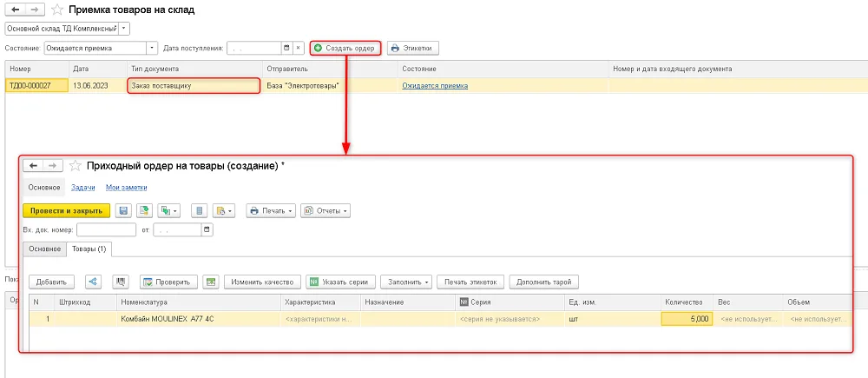The height and width of the screenshot is (378, 868).
Task: Switch to Товары (1) tab
Action: (89, 249)
